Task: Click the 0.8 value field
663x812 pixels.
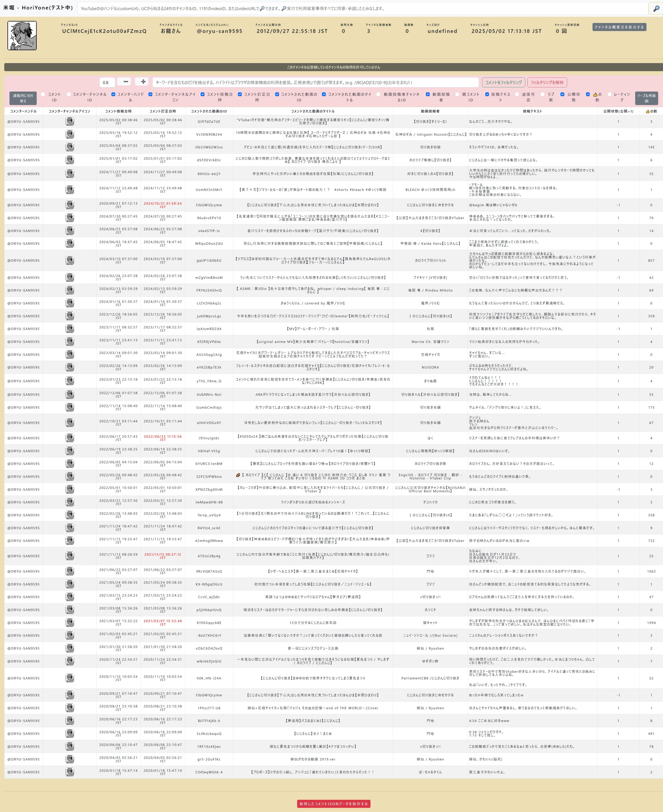Action: click(107, 82)
